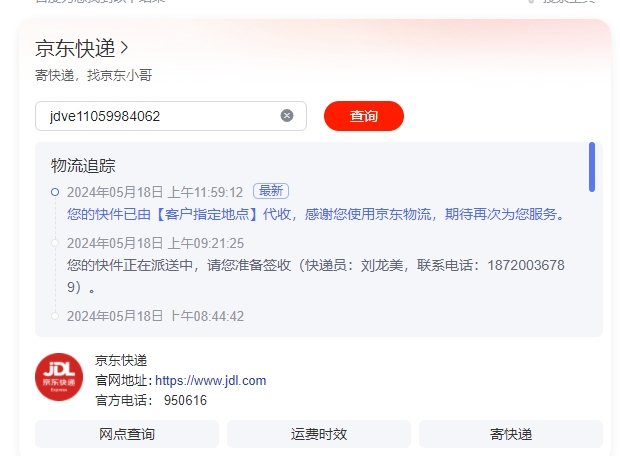Click the blue circle marker of latest entry
The width and height of the screenshot is (620, 456).
55,192
